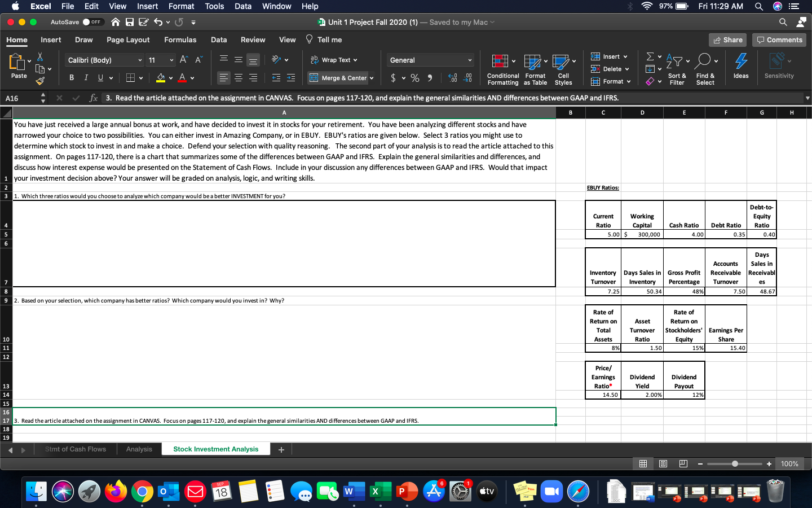Click the Cut scissors icon
Image resolution: width=812 pixels, height=508 pixels.
pos(40,56)
